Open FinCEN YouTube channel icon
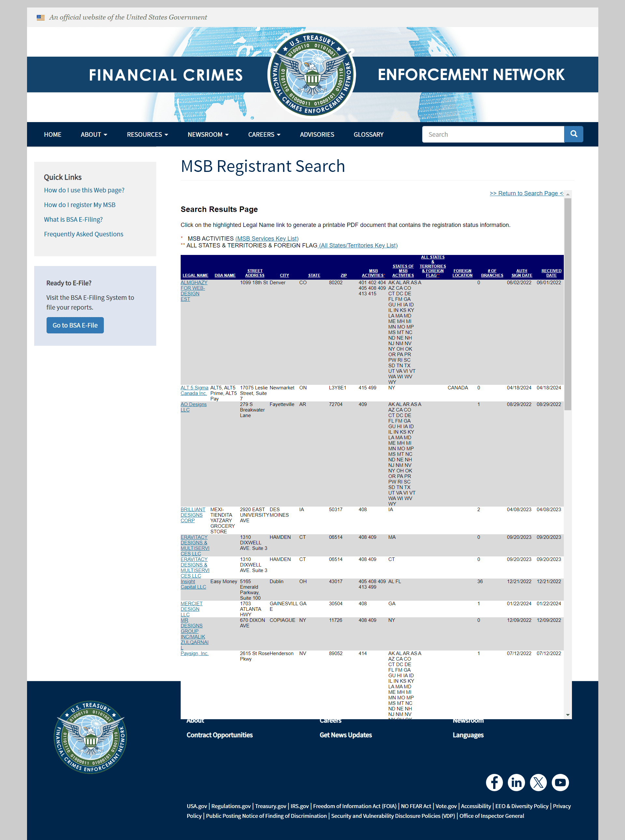 point(560,782)
